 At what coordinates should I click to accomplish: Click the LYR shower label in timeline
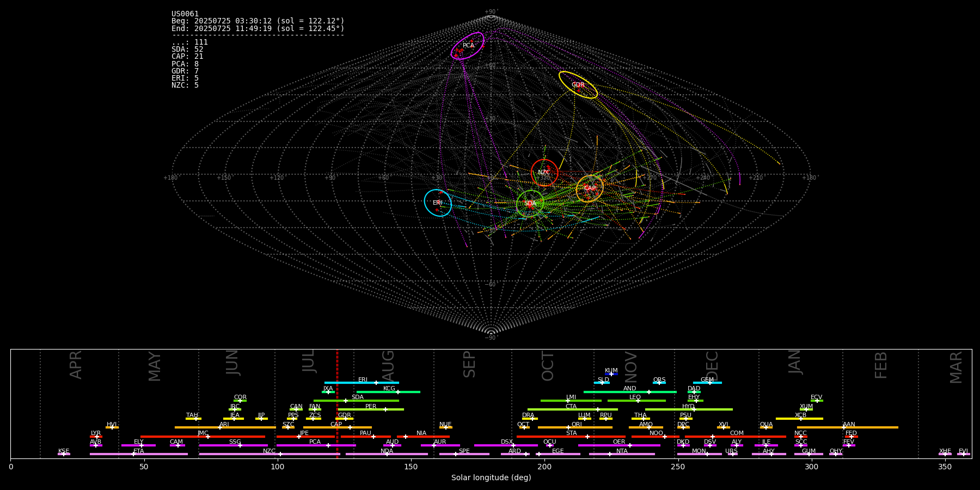(x=96, y=433)
